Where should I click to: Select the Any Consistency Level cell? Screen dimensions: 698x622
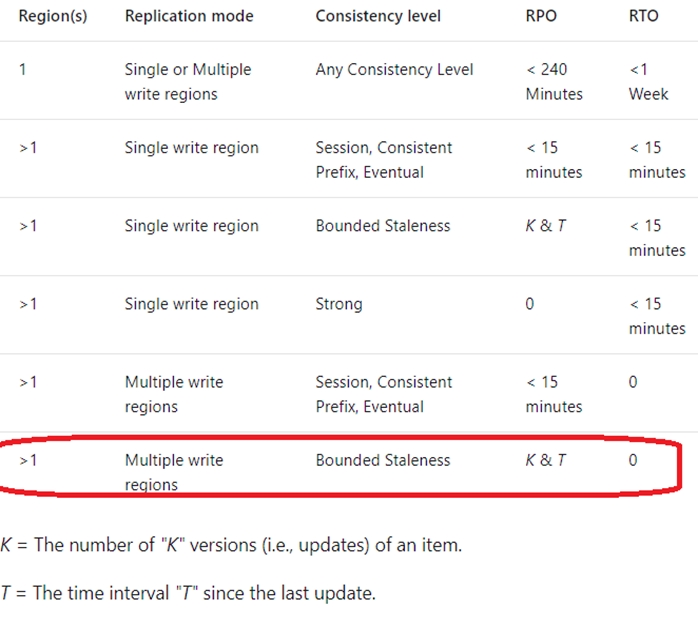click(x=394, y=69)
